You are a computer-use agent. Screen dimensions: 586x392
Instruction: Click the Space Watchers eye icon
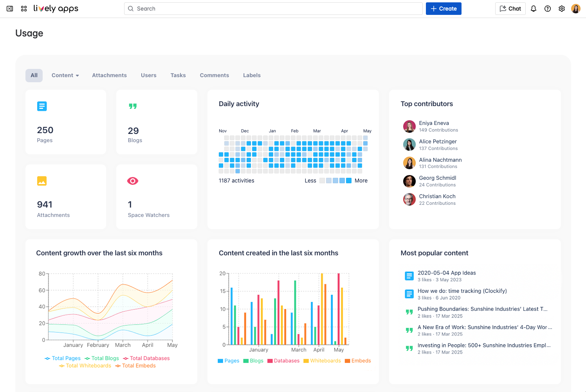(x=133, y=181)
